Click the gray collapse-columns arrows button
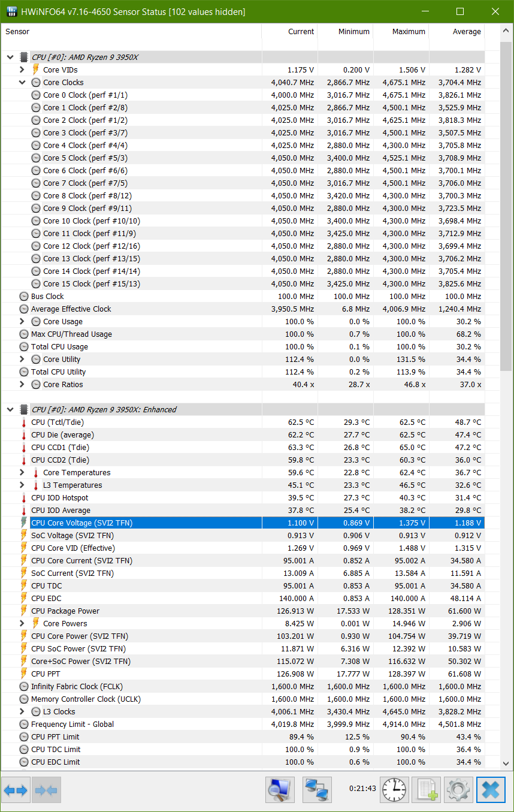The height and width of the screenshot is (812, 514). (46, 790)
